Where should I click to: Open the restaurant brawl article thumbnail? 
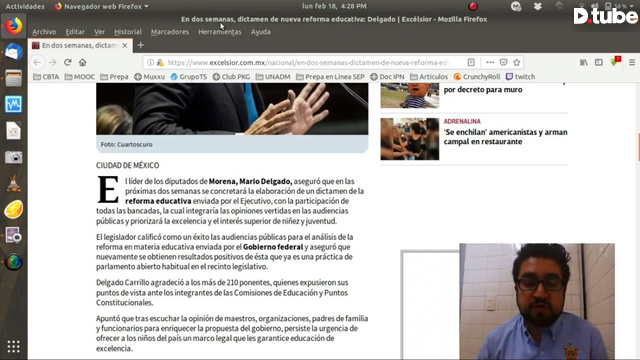click(410, 139)
